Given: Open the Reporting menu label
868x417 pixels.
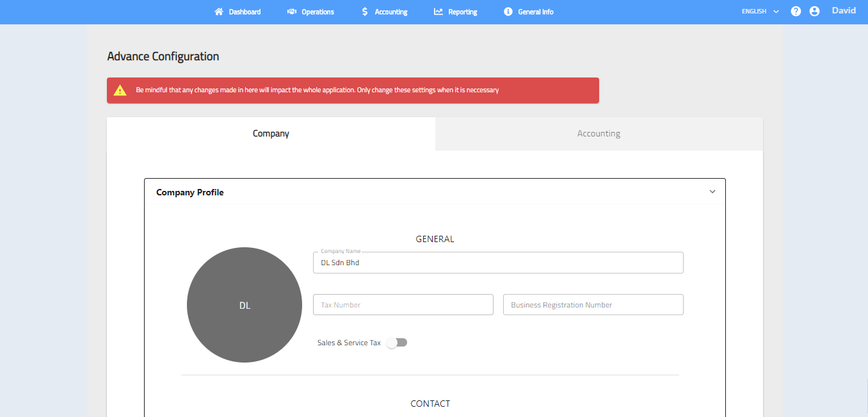Looking at the screenshot, I should pos(462,12).
